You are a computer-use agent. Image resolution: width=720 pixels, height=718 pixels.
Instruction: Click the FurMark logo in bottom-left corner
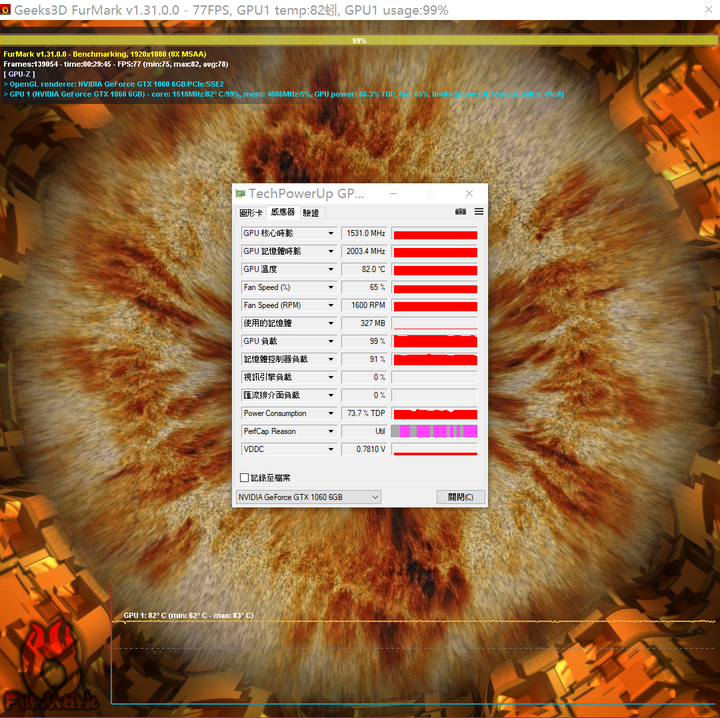click(51, 668)
